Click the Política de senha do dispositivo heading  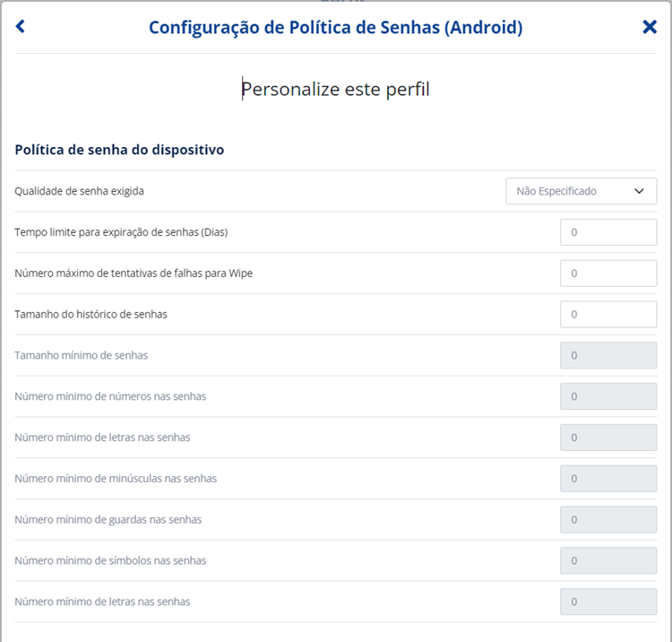click(x=119, y=150)
